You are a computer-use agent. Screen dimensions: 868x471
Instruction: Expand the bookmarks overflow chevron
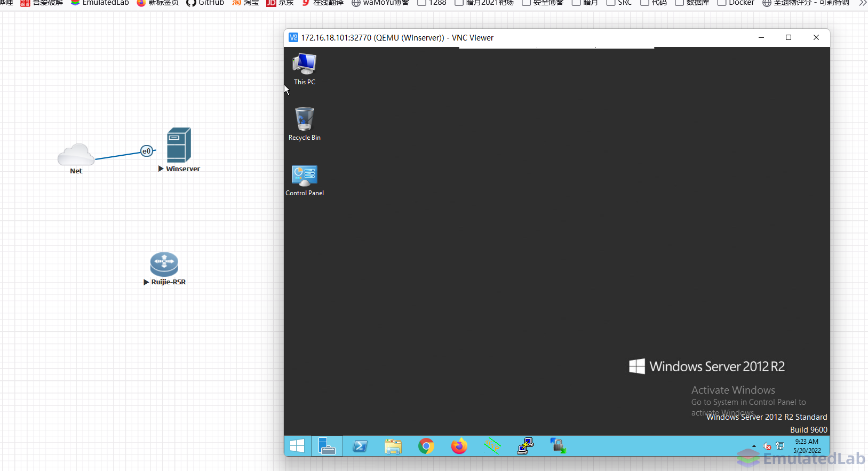point(863,3)
